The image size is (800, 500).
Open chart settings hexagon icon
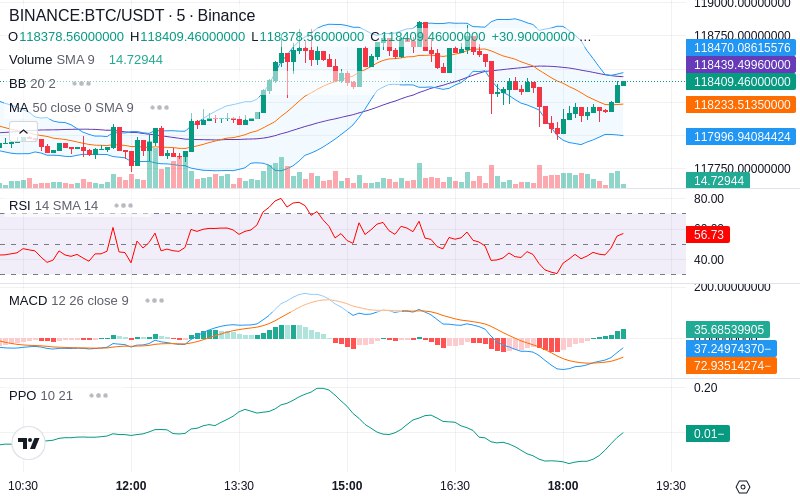pyautogui.click(x=743, y=487)
